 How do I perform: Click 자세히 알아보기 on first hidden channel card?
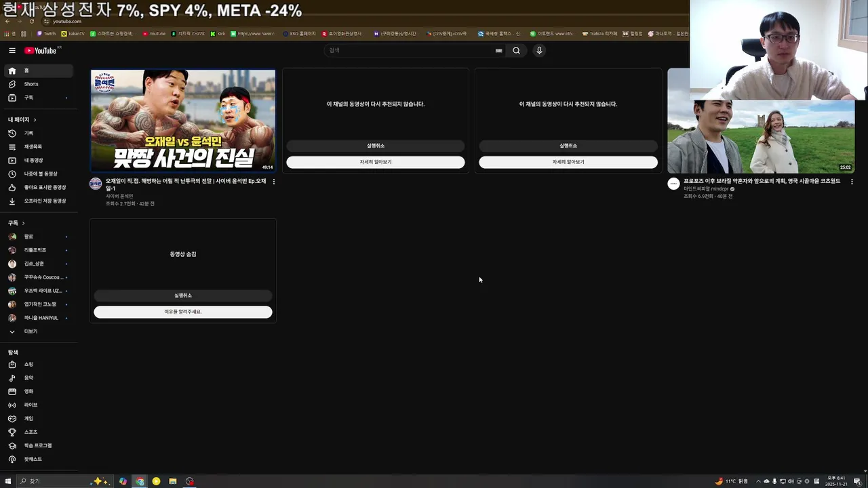point(376,162)
